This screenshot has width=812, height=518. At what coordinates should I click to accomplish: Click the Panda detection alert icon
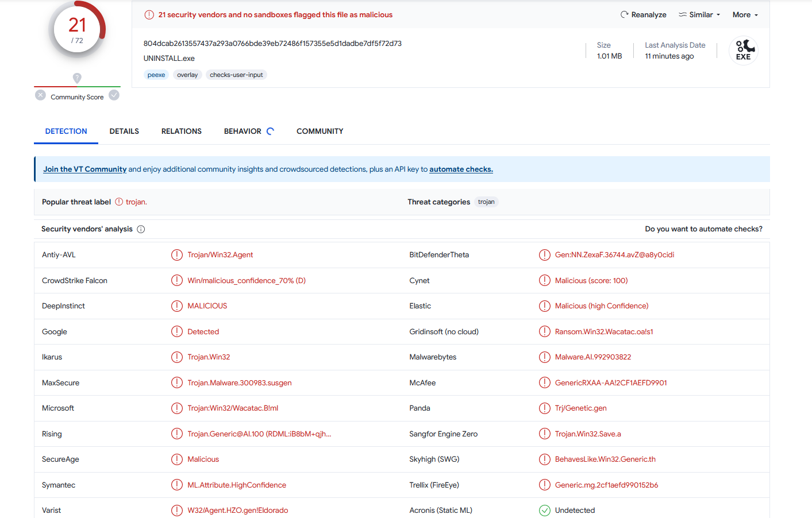coord(545,408)
